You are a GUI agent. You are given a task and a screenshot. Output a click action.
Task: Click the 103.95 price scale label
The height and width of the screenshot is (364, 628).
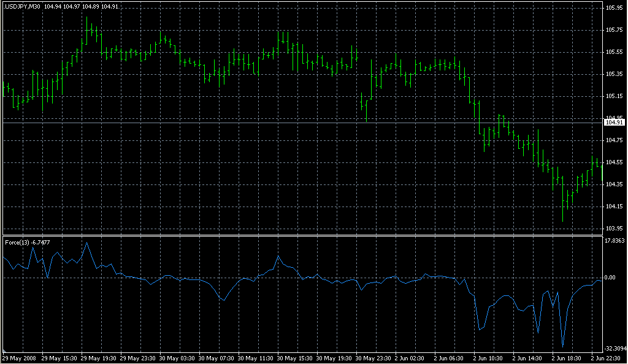[614, 229]
